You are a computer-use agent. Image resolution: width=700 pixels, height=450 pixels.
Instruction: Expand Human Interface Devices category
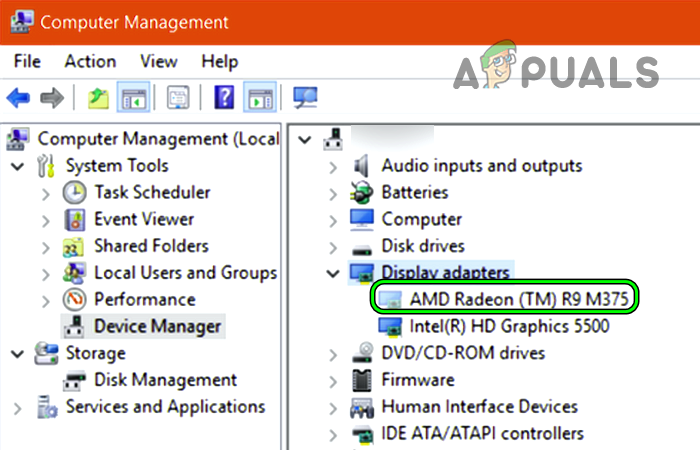[x=333, y=408]
